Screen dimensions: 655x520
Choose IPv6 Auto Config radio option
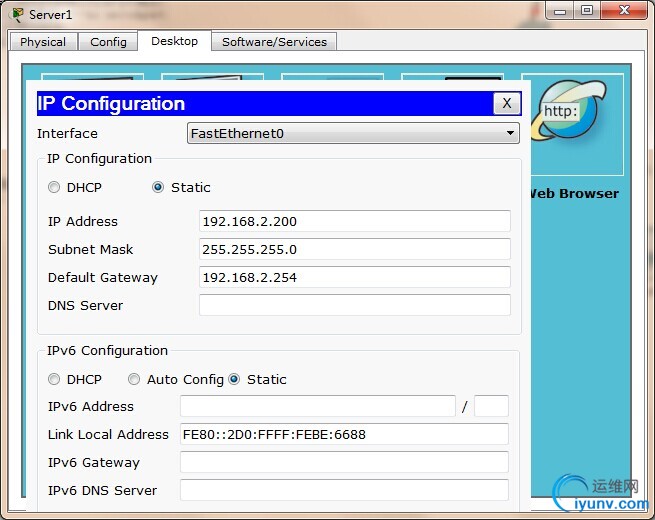tap(134, 379)
